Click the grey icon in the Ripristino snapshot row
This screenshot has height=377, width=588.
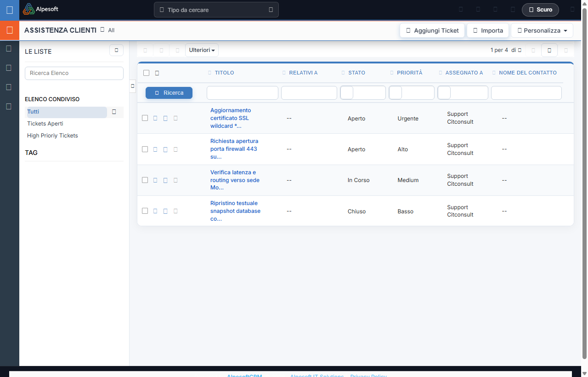(x=175, y=211)
